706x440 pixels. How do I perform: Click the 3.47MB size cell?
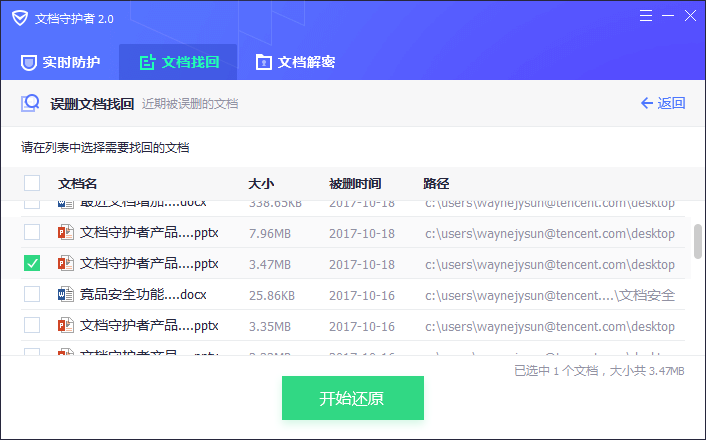270,264
